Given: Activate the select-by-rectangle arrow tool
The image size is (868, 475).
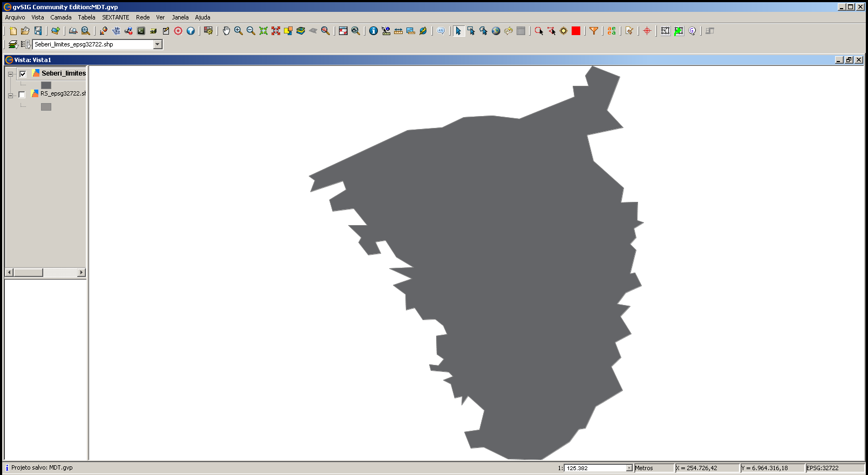Looking at the screenshot, I should pyautogui.click(x=471, y=31).
